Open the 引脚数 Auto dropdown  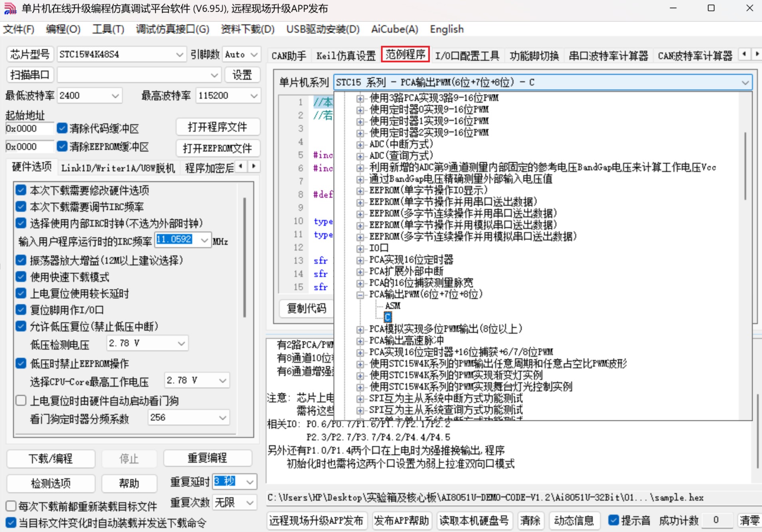(241, 54)
